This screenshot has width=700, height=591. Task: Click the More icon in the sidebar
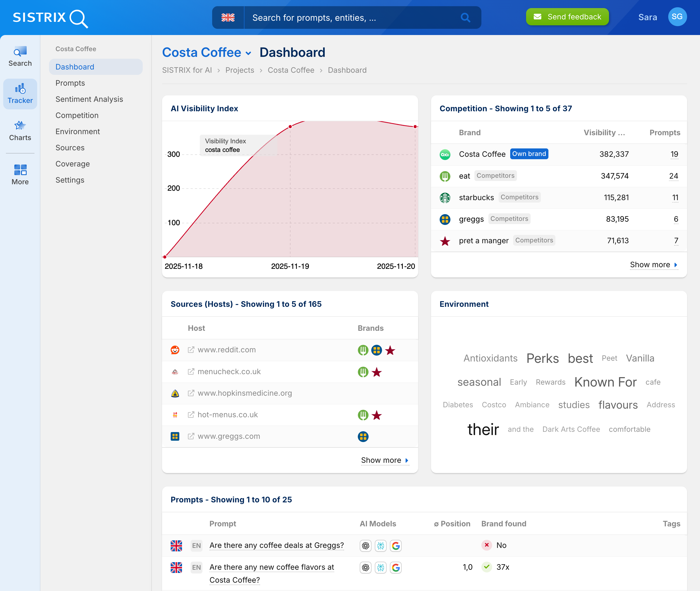click(x=20, y=174)
